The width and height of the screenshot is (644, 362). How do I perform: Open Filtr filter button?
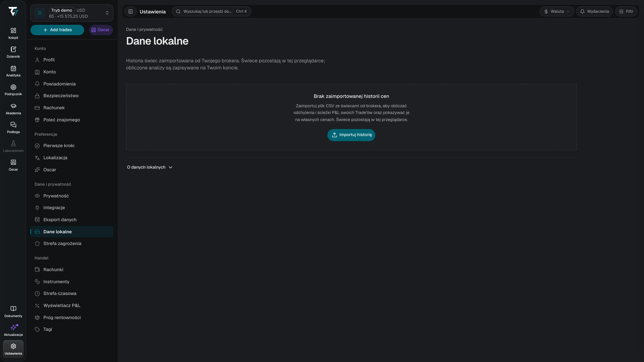point(626,11)
